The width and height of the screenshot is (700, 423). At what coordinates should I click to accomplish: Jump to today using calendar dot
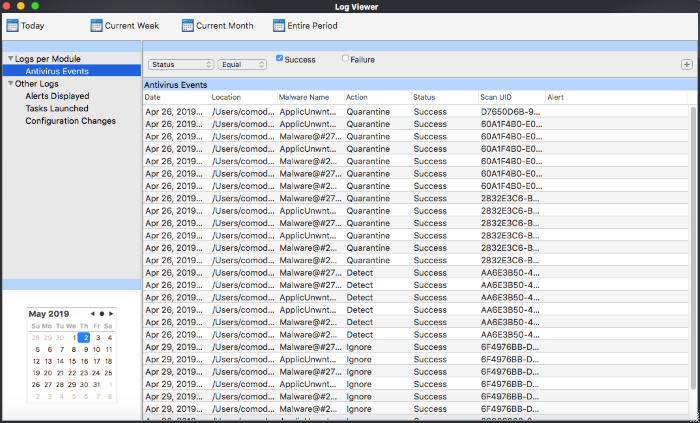(x=102, y=314)
